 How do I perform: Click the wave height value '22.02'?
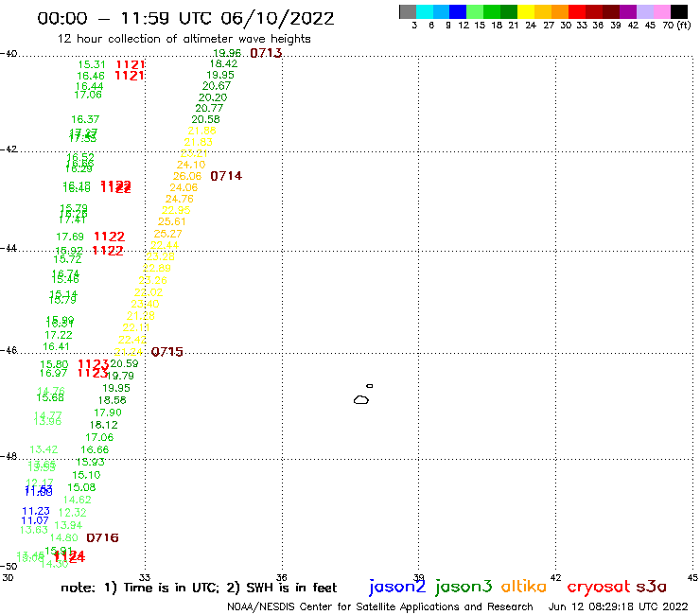[149, 292]
